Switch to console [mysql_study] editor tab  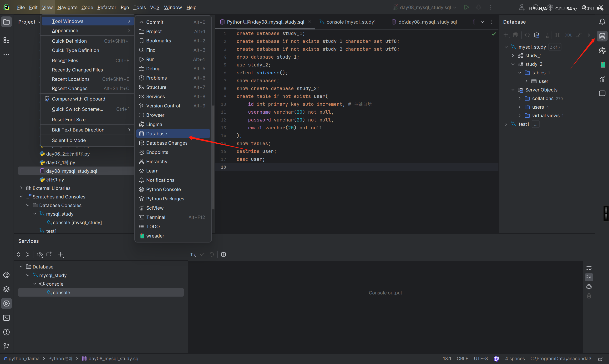pos(351,22)
